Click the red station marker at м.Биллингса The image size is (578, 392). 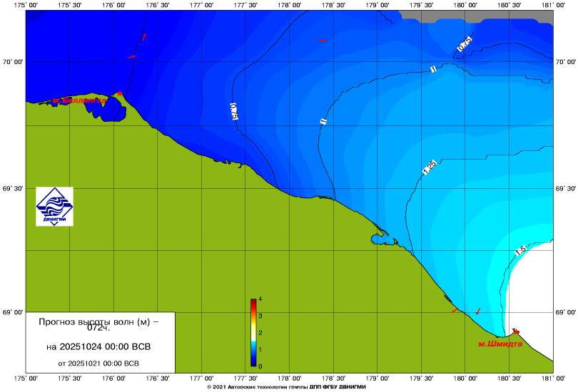(x=120, y=93)
